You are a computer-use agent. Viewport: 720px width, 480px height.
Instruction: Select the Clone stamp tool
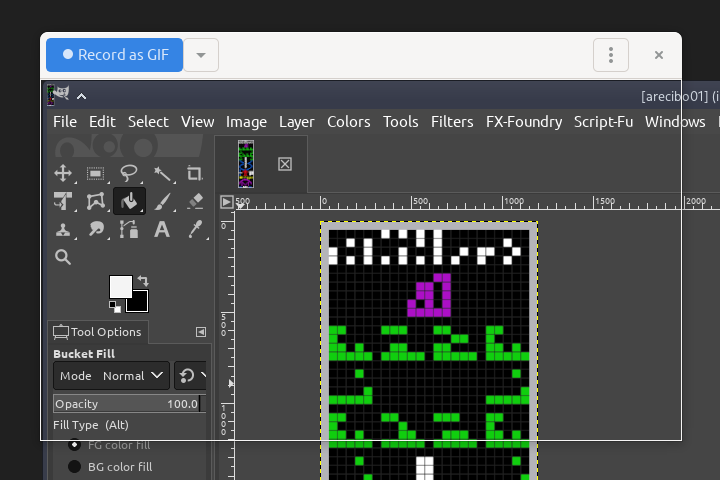coord(63,229)
